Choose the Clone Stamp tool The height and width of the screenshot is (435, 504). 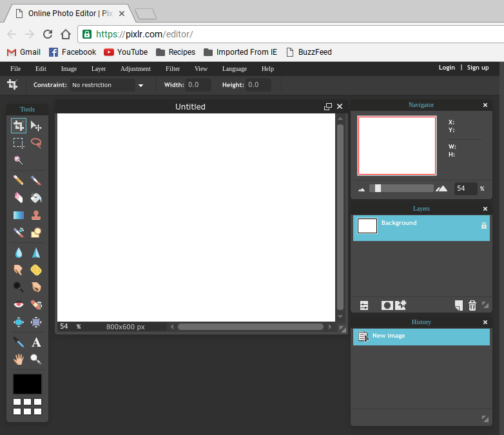(x=36, y=215)
